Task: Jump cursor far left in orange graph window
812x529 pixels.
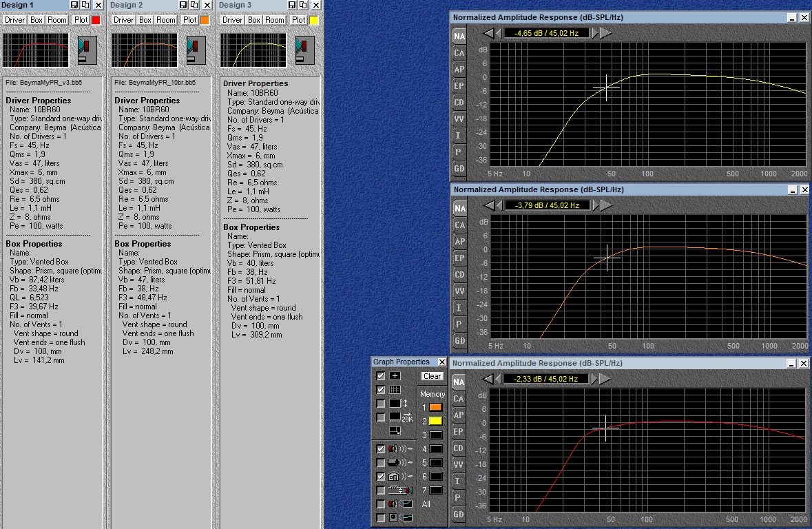Action: pyautogui.click(x=488, y=206)
